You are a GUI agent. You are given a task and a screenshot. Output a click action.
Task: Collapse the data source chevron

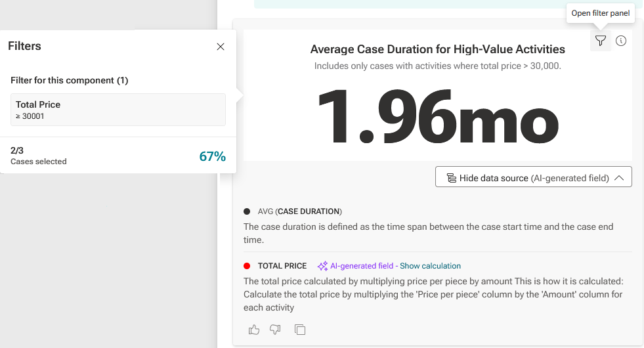point(619,178)
